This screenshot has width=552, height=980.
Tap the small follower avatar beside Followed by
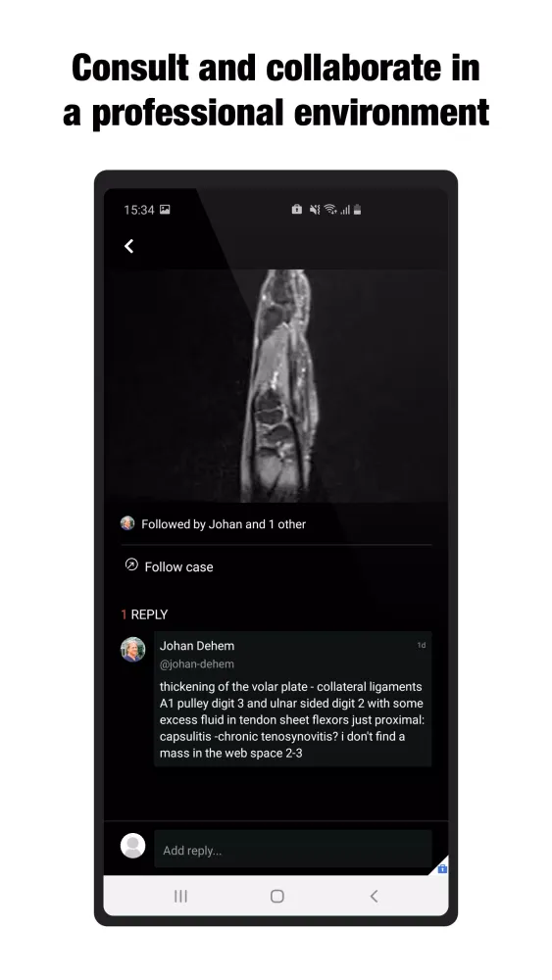pyautogui.click(x=127, y=523)
